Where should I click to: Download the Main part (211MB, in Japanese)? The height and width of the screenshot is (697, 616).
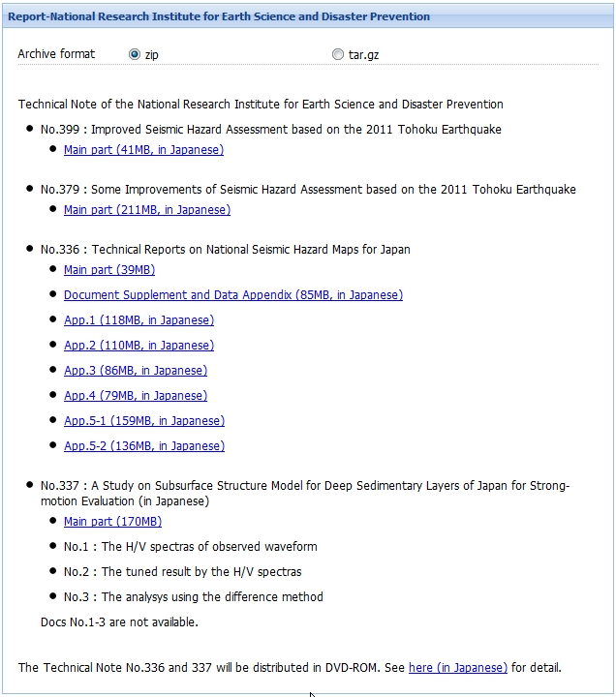click(146, 210)
